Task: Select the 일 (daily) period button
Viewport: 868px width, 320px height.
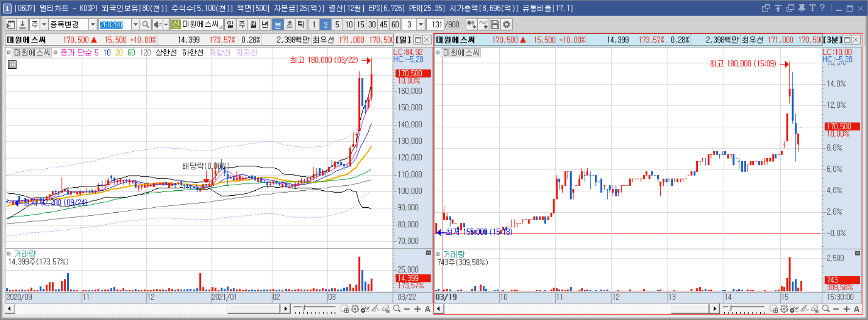Action: 230,24
